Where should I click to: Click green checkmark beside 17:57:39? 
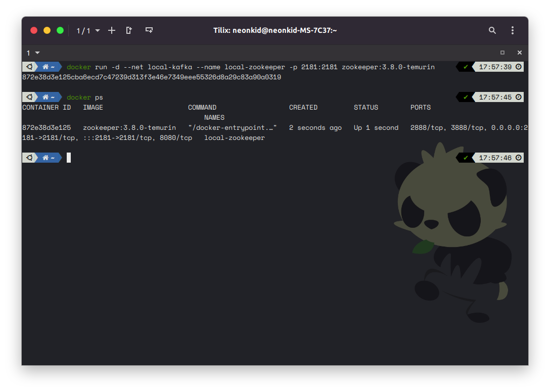(x=466, y=67)
